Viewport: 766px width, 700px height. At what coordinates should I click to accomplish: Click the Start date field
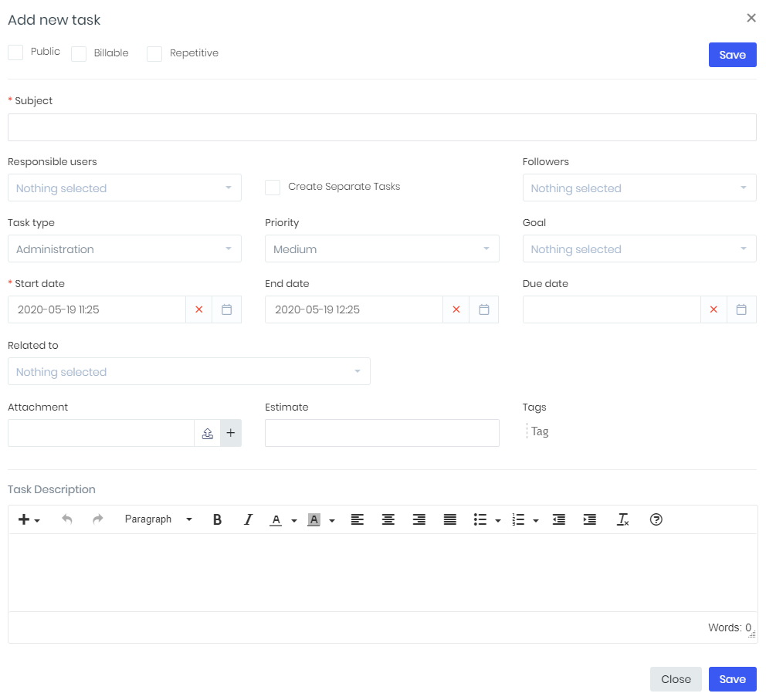pos(97,309)
